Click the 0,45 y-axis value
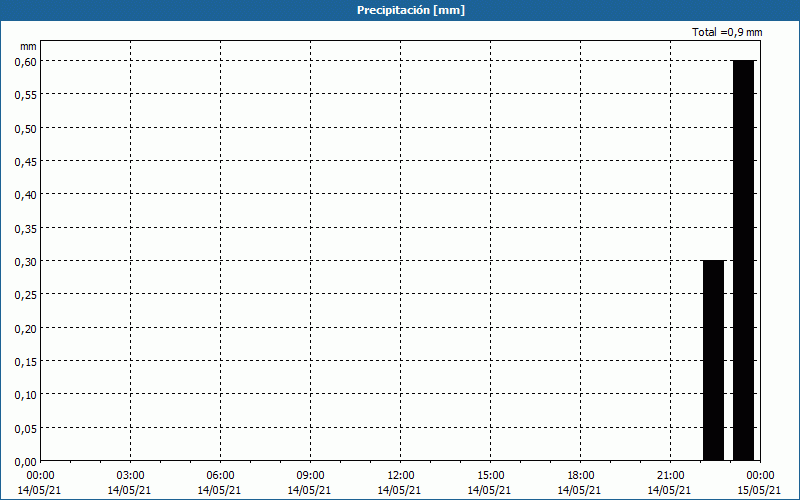 coord(26,162)
